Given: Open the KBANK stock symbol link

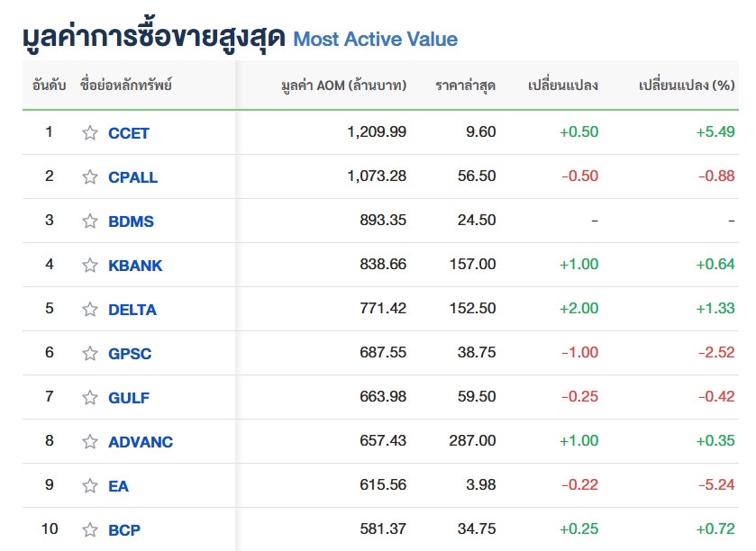Looking at the screenshot, I should (135, 266).
